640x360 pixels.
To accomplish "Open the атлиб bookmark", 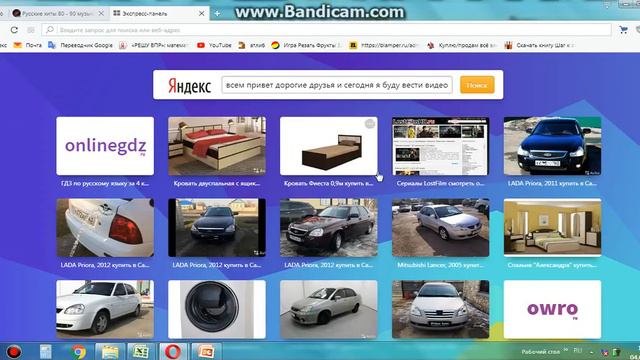I will click(x=252, y=45).
